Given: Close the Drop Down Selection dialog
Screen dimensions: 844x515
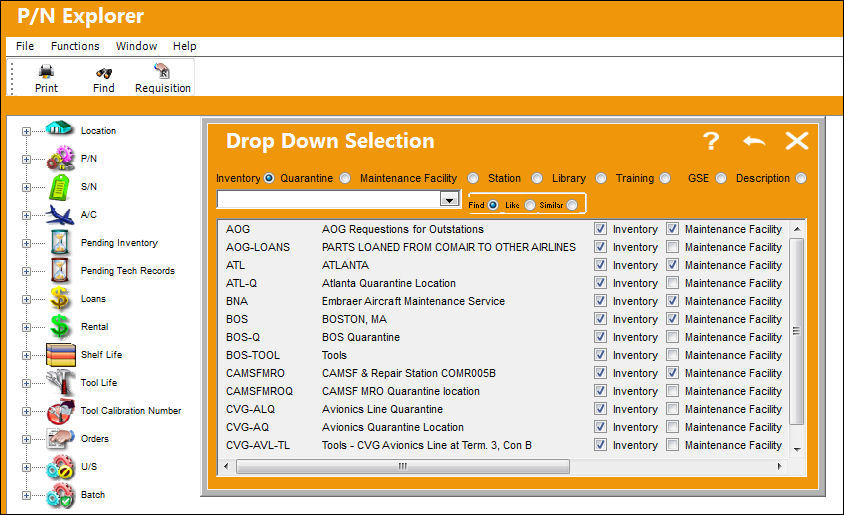Looking at the screenshot, I should (797, 141).
